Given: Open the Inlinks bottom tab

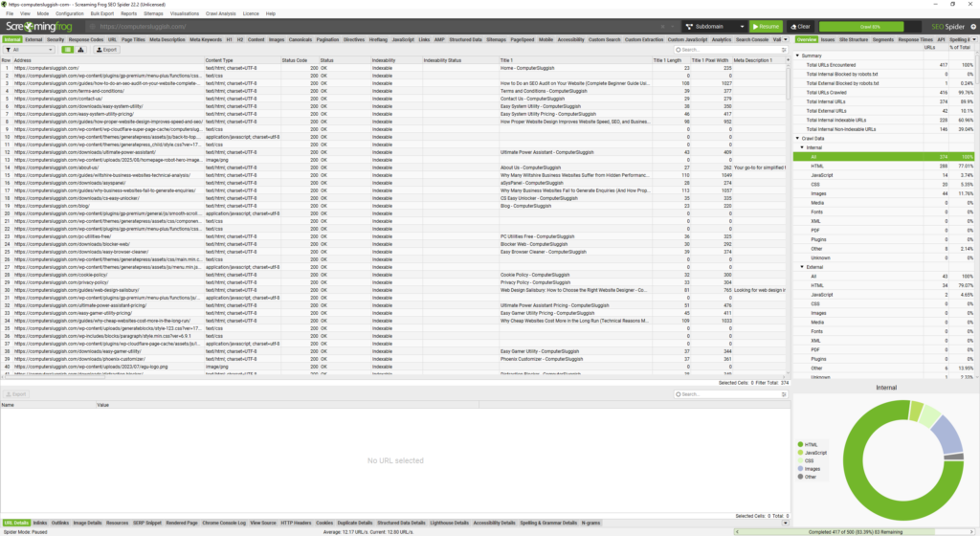Looking at the screenshot, I should (x=40, y=523).
